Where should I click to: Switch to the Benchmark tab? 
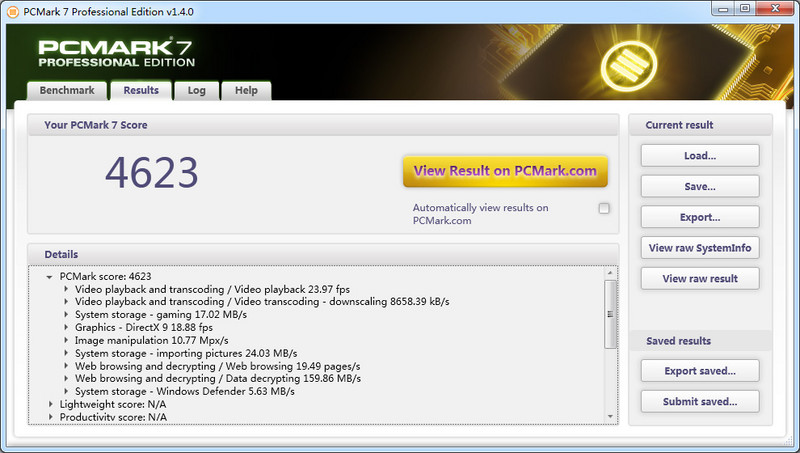[67, 90]
